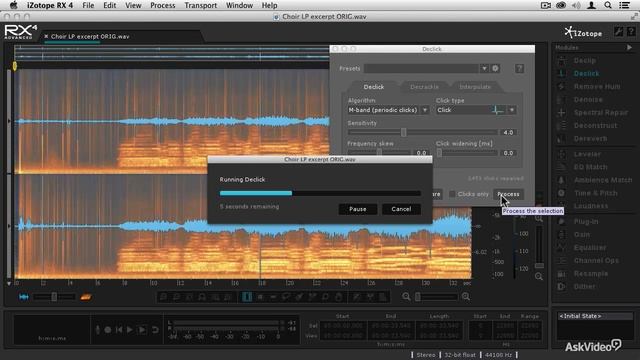Open the Process menu
The height and width of the screenshot is (360, 640).
coord(162,5)
